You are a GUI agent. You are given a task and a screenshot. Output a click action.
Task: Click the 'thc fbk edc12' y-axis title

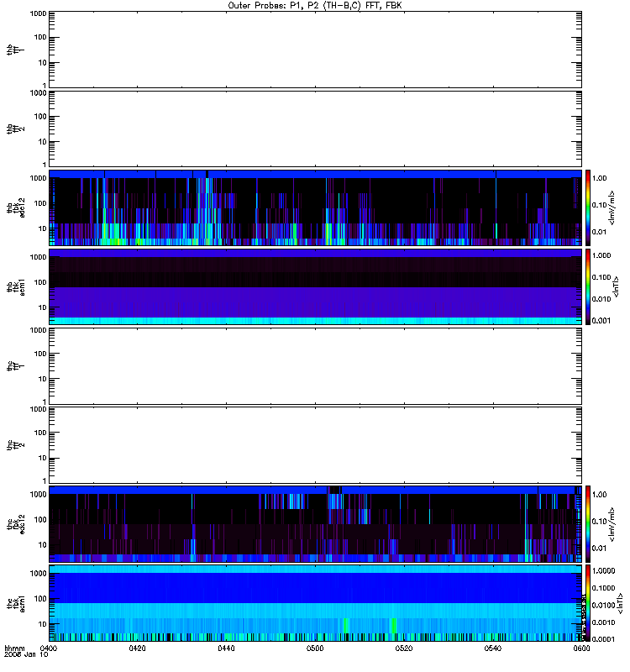click(x=16, y=523)
